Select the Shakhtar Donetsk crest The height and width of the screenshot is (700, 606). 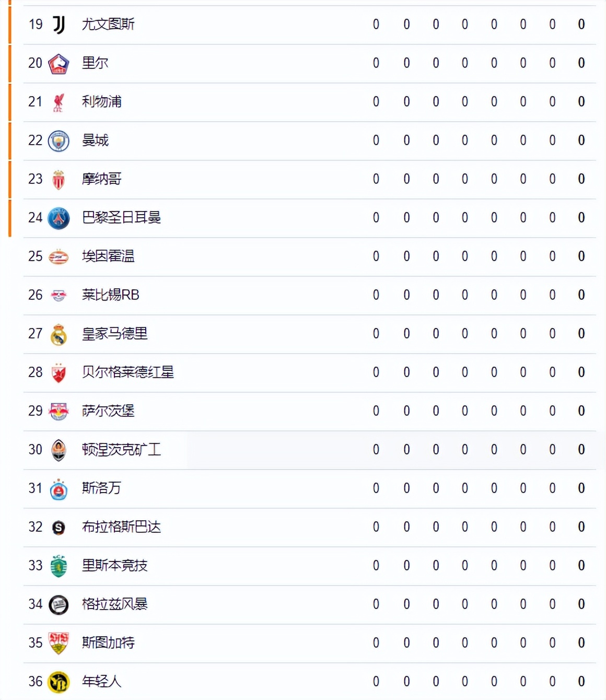[59, 450]
